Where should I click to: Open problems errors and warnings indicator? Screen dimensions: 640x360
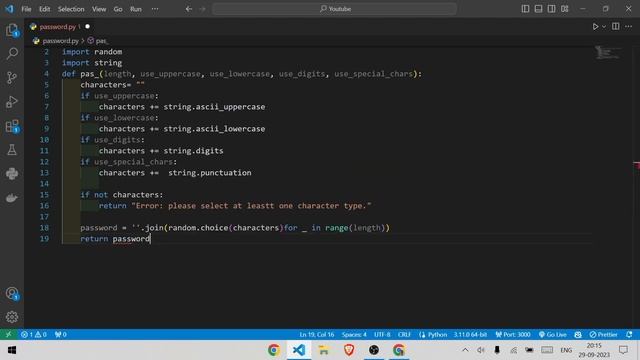[33, 334]
